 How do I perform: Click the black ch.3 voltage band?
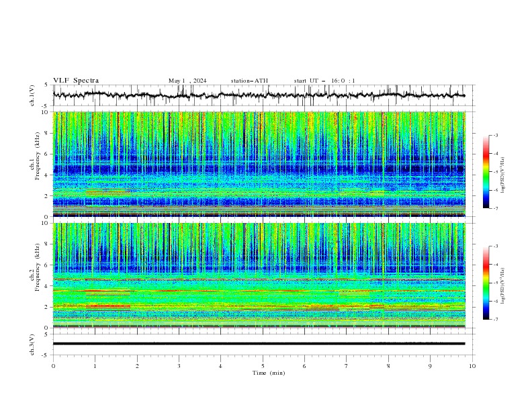click(259, 344)
